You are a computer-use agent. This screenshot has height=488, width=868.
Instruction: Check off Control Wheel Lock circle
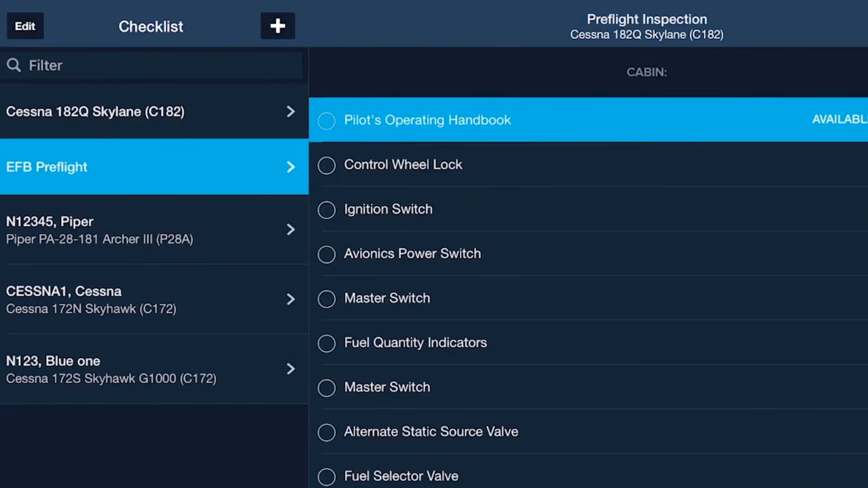pyautogui.click(x=326, y=165)
